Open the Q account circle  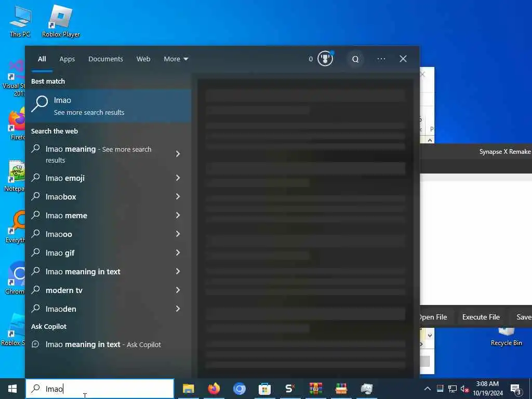(355, 59)
